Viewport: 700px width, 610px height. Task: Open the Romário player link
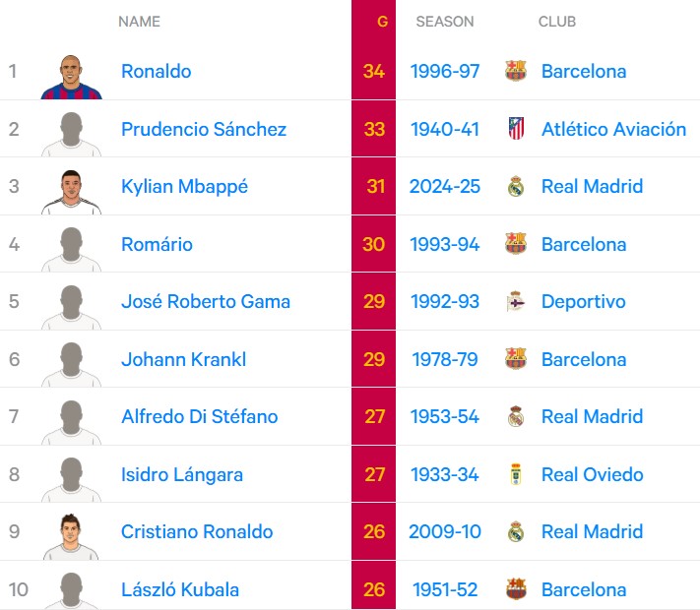click(x=157, y=244)
